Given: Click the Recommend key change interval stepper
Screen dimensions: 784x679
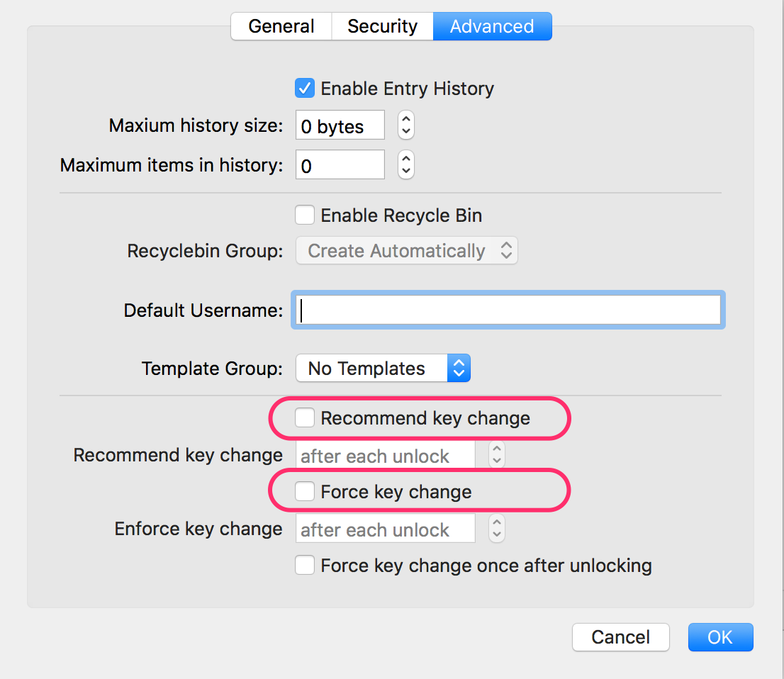Looking at the screenshot, I should 496,454.
